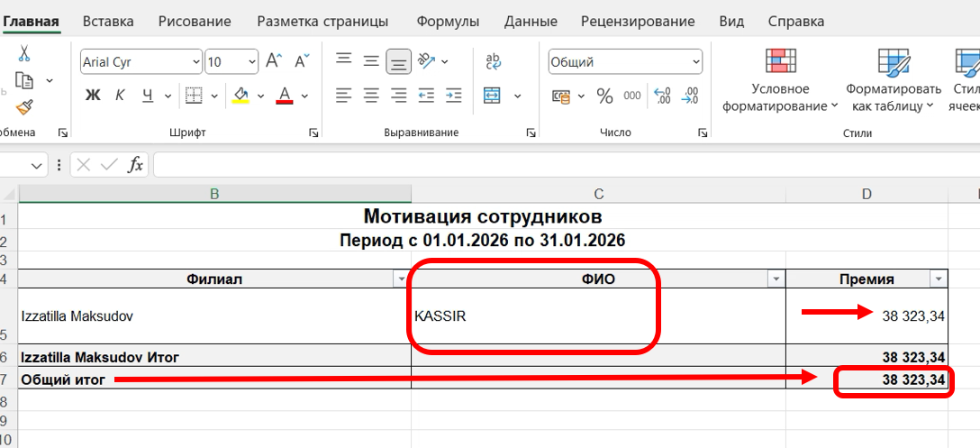
Task: Apply accounting number format icon
Action: (x=561, y=96)
